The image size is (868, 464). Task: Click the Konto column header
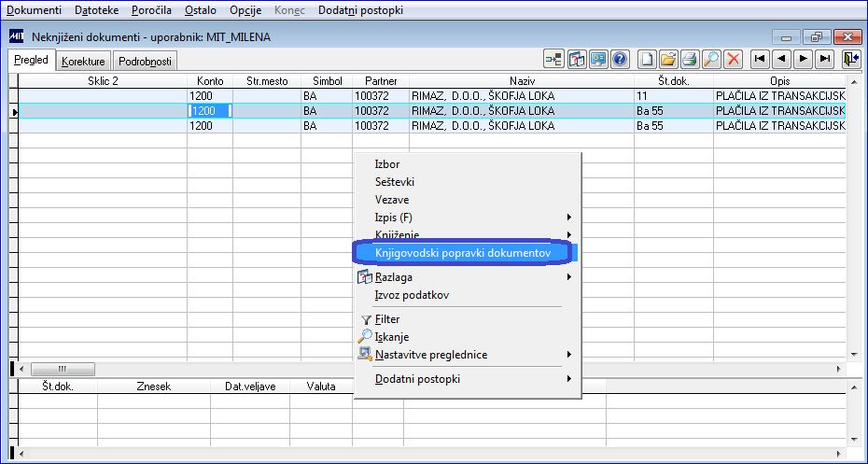coord(210,81)
